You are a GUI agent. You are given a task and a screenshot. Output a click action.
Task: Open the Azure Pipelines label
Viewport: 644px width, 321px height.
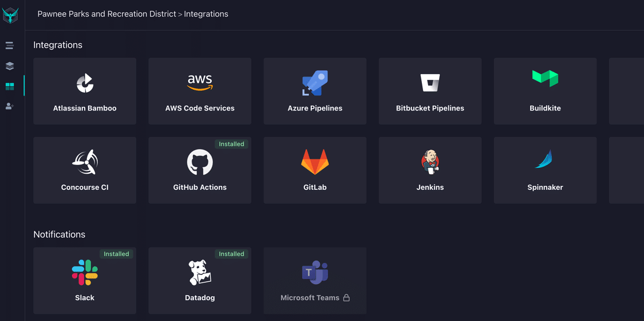(x=315, y=108)
